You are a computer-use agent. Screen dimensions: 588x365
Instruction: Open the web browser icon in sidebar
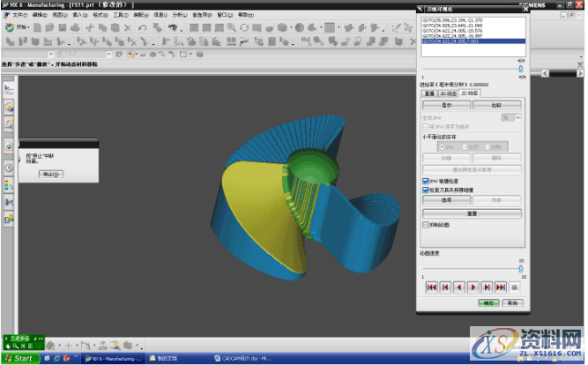[x=9, y=145]
